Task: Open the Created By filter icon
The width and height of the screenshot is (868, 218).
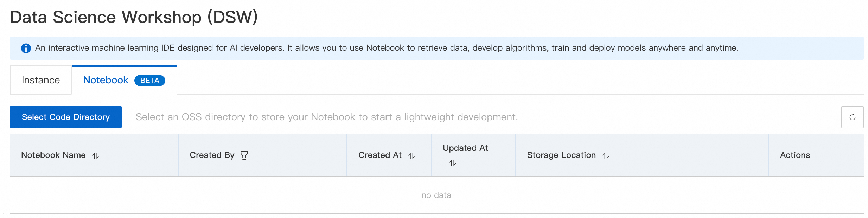Action: tap(244, 155)
